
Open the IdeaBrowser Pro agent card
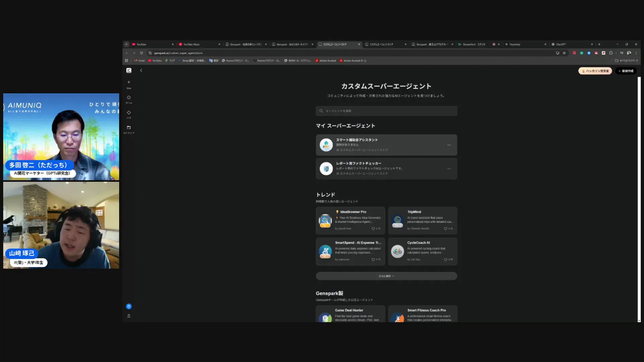click(351, 220)
